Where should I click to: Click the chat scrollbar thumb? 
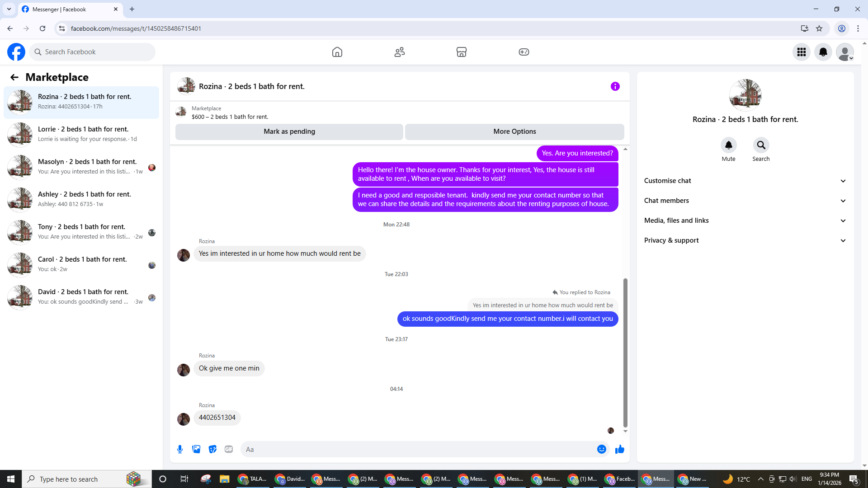pyautogui.click(x=625, y=352)
